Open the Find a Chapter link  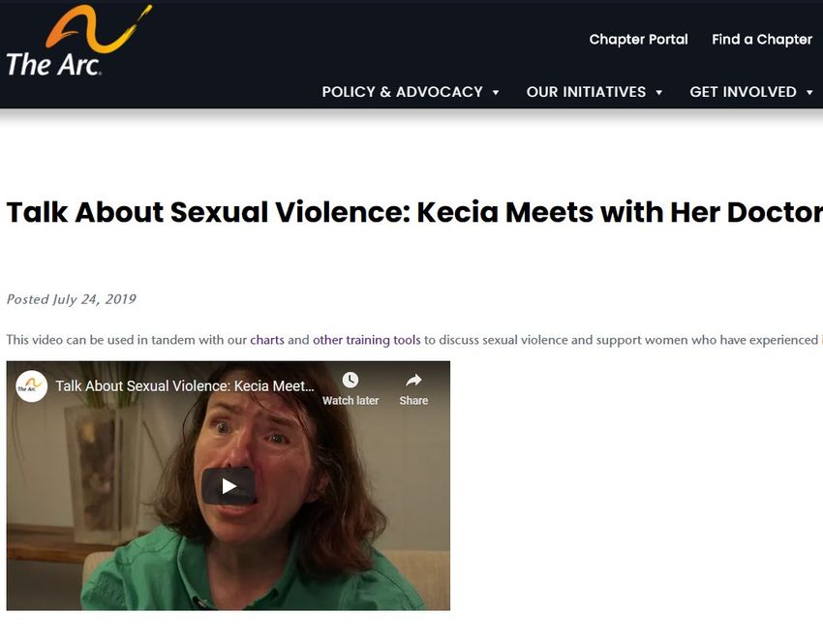[762, 40]
